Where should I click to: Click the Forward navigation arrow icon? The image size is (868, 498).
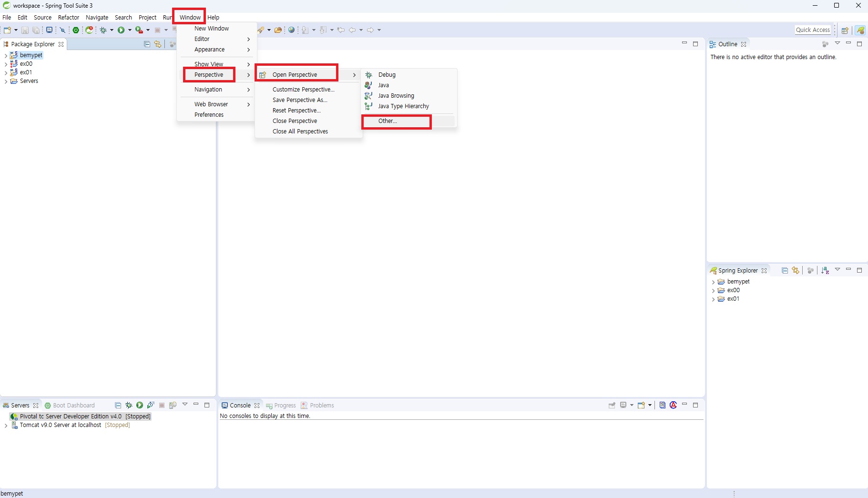[x=370, y=30]
